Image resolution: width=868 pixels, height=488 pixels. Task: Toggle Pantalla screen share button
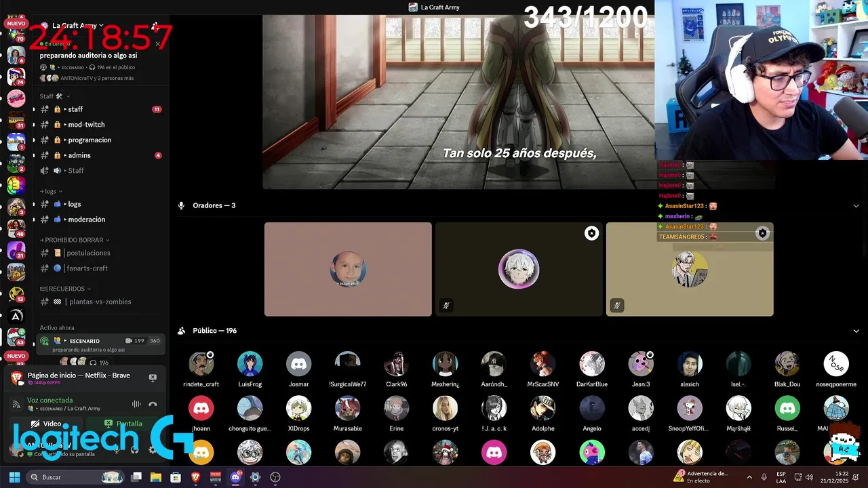pyautogui.click(x=123, y=424)
